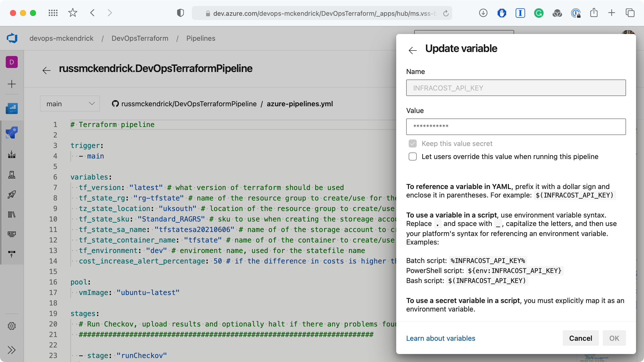The image size is (644, 362).
Task: Click ${env:INFRACOST_API_KEY} PowerShell example
Action: [x=515, y=271]
